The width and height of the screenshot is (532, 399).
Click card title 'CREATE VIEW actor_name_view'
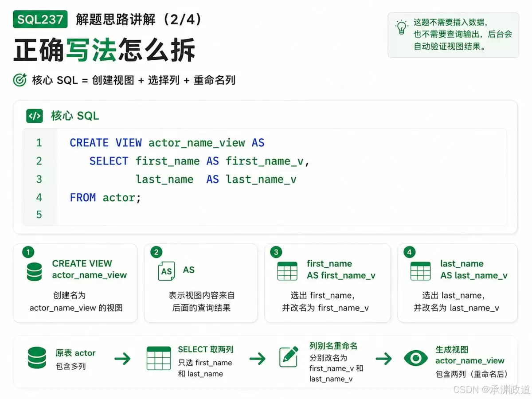90,269
